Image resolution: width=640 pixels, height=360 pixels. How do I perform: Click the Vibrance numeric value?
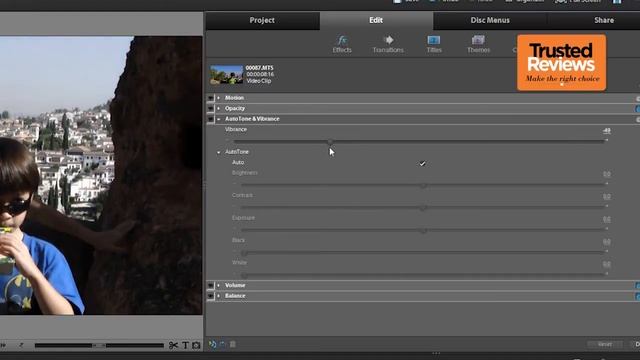(x=607, y=131)
